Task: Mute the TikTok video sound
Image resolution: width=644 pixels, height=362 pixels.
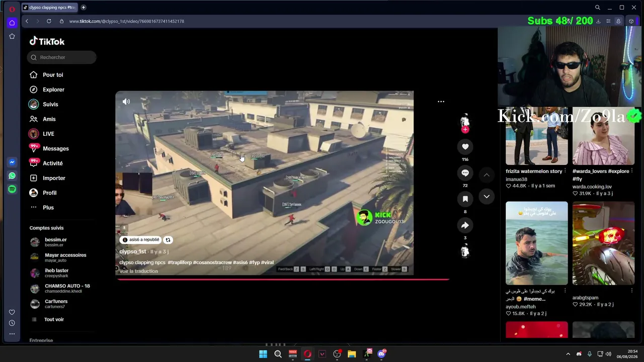Action: point(126,102)
